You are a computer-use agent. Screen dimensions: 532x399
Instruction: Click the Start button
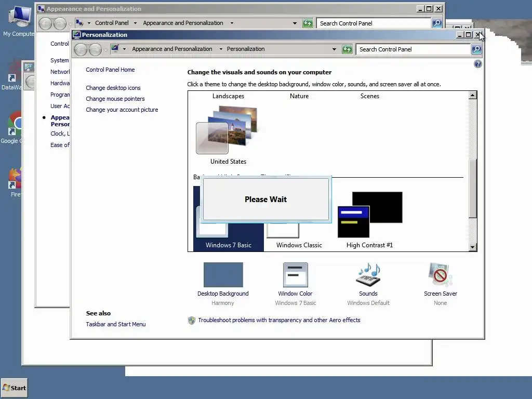tap(14, 388)
